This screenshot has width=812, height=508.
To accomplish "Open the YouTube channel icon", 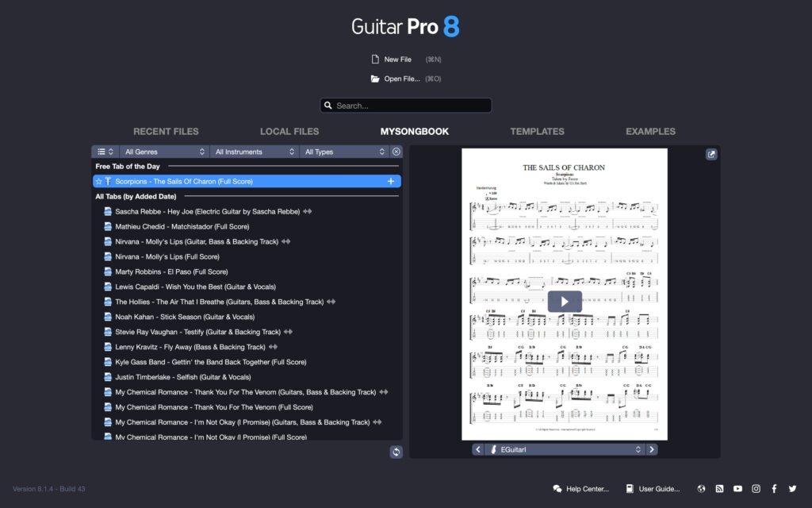I will pyautogui.click(x=737, y=488).
